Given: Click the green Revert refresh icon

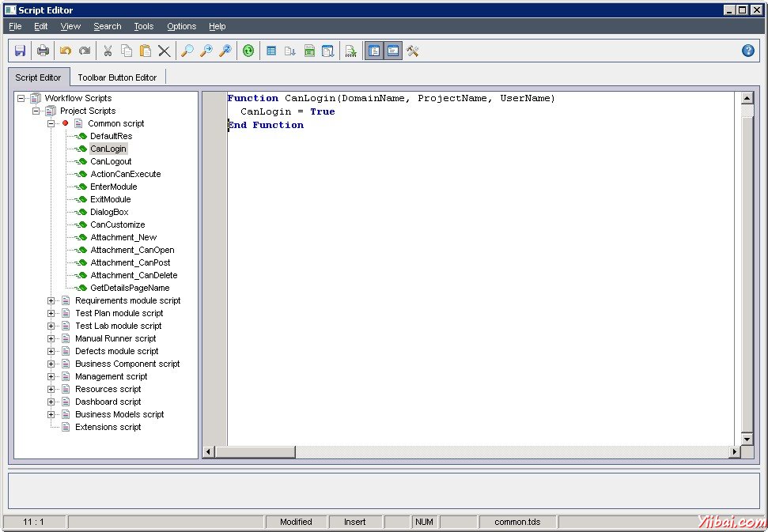Looking at the screenshot, I should (x=248, y=51).
